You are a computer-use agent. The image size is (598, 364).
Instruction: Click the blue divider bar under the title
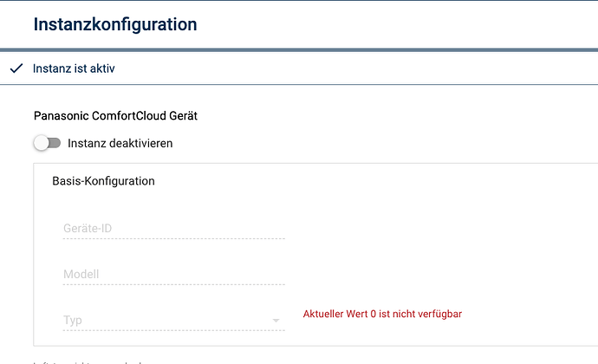click(x=299, y=50)
